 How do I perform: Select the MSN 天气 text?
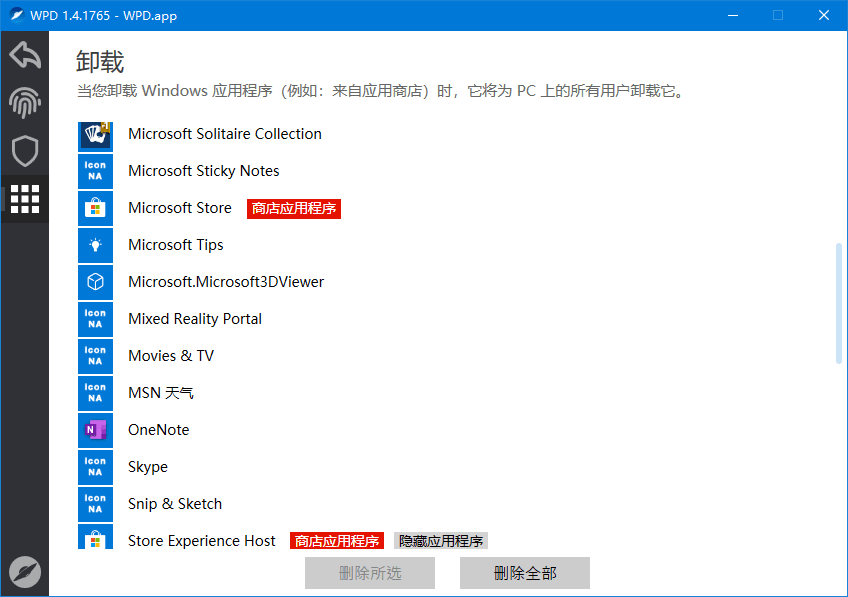[x=161, y=393]
